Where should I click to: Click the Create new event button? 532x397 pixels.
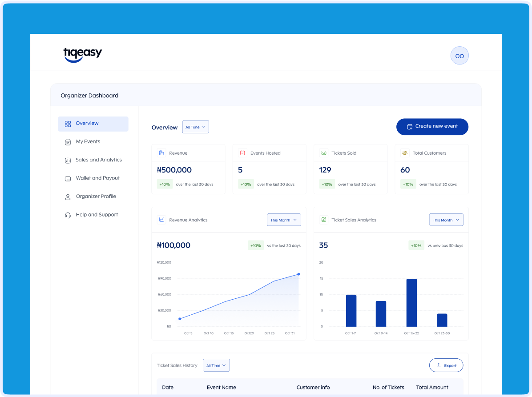(x=432, y=126)
